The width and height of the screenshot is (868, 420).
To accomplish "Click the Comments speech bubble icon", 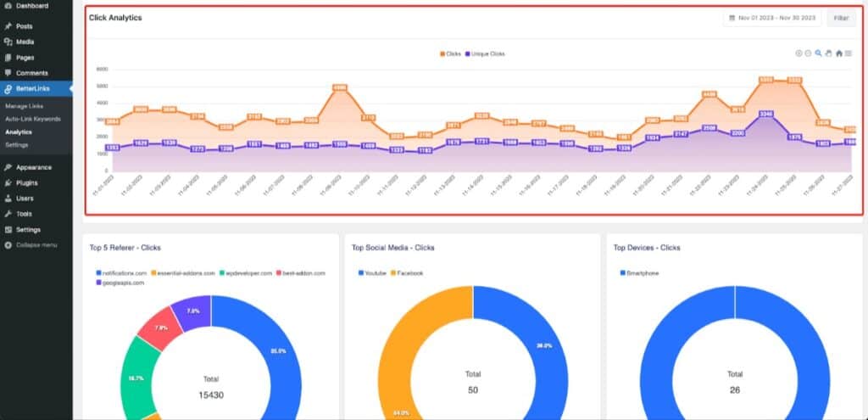I will click(x=8, y=73).
